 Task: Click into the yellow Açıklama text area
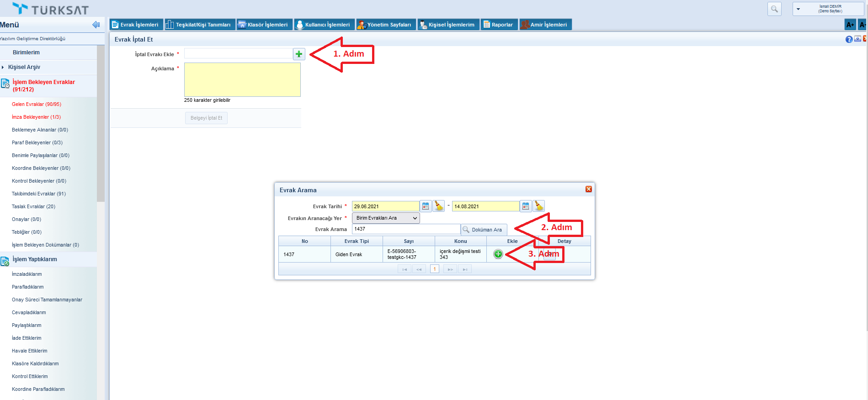click(242, 80)
